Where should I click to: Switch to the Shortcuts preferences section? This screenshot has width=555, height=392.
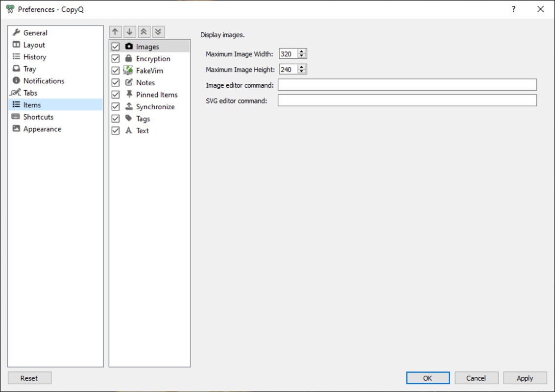pos(38,117)
